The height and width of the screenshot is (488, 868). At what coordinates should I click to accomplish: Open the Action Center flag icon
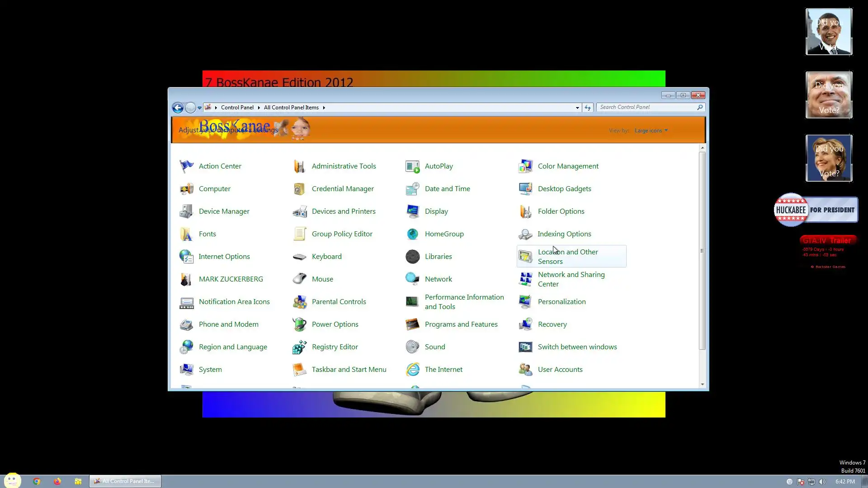coord(186,166)
